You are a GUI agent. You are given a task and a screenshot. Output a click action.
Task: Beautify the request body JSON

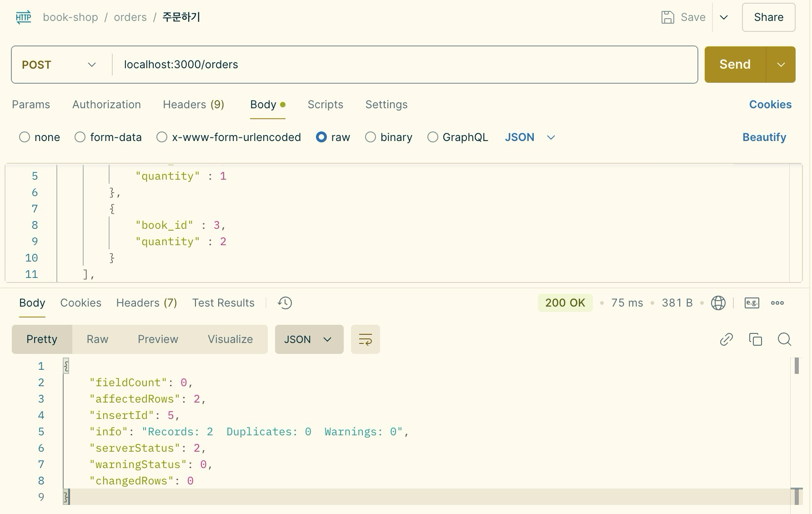click(764, 137)
